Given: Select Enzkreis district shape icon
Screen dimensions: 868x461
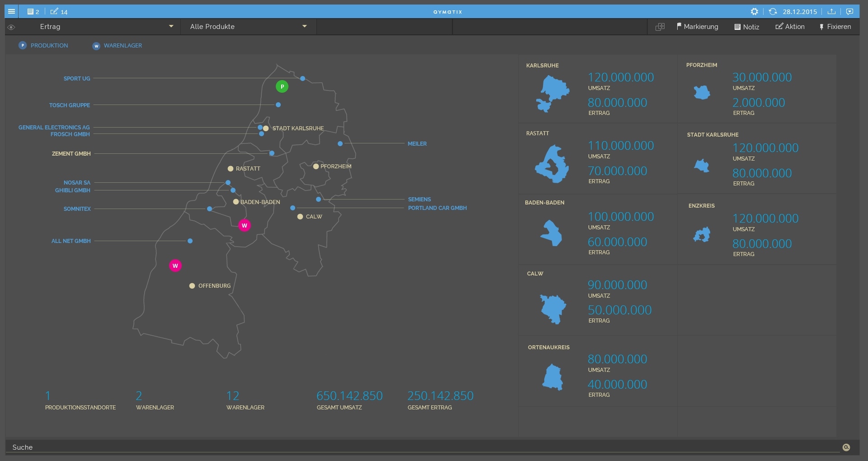Looking at the screenshot, I should (702, 235).
